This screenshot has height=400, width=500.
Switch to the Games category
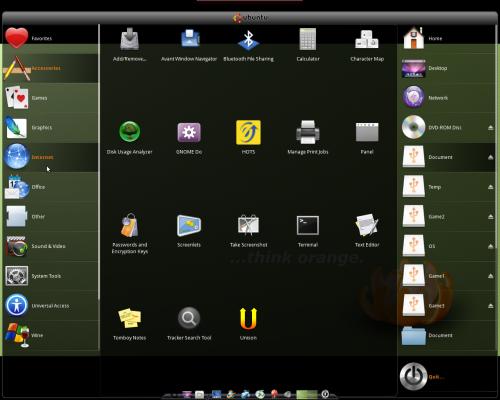(x=51, y=98)
